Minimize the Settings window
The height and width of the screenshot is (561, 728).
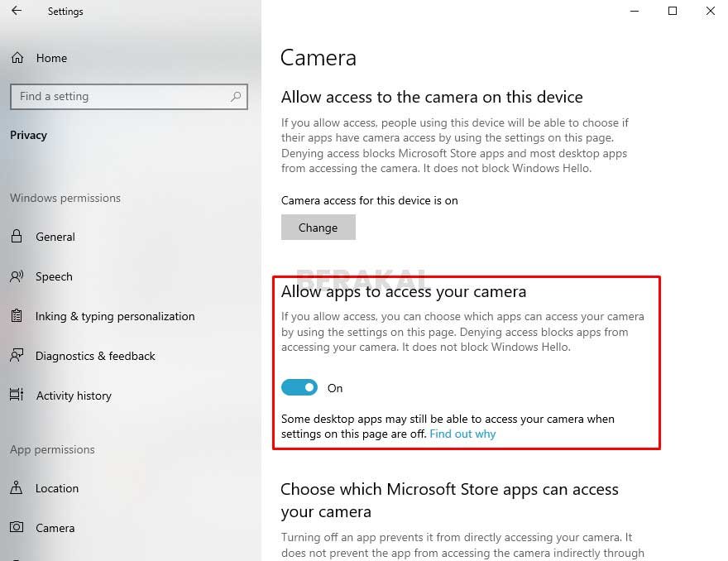(635, 11)
